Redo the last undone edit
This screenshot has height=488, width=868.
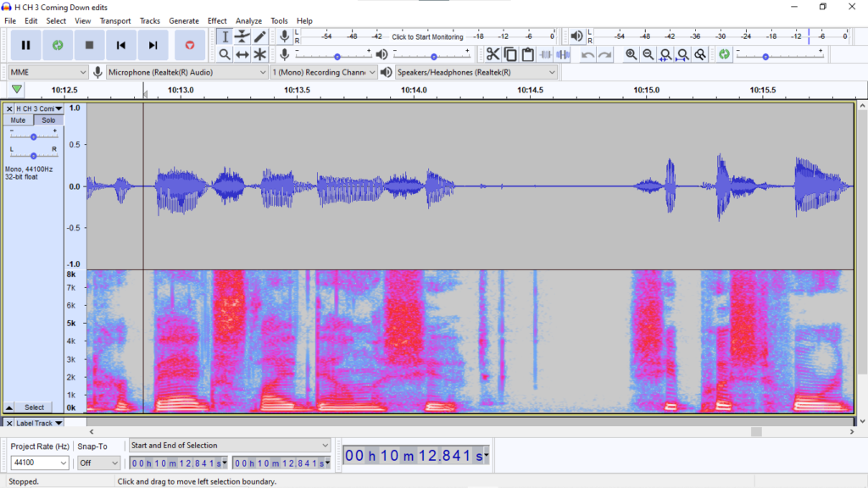605,54
